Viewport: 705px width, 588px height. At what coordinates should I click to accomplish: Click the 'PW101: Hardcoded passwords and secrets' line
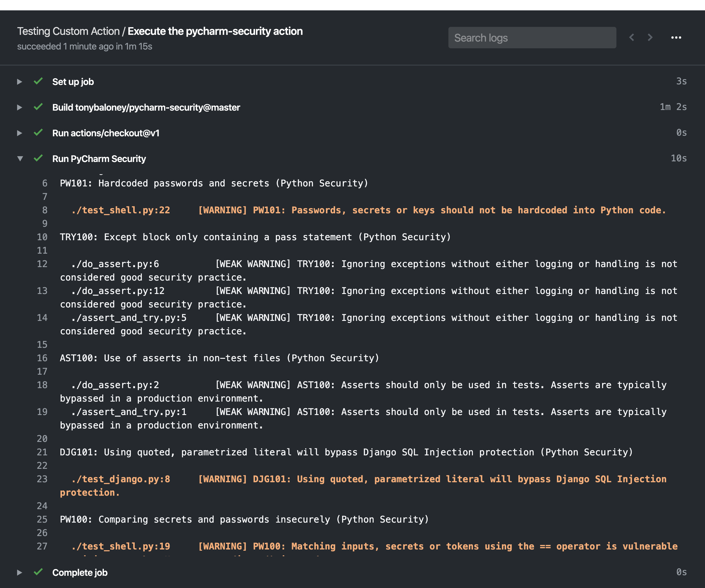214,183
